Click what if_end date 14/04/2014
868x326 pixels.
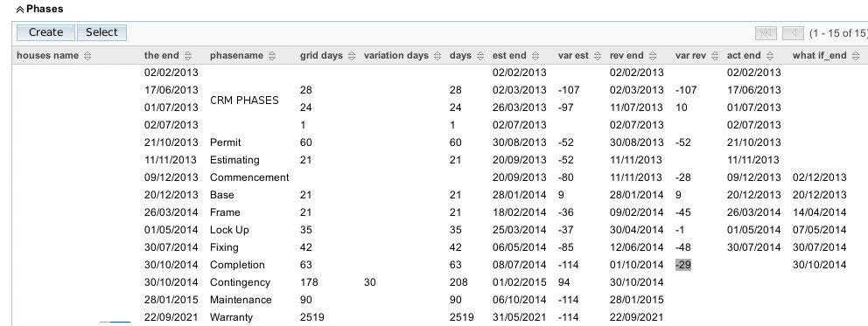[x=819, y=212]
